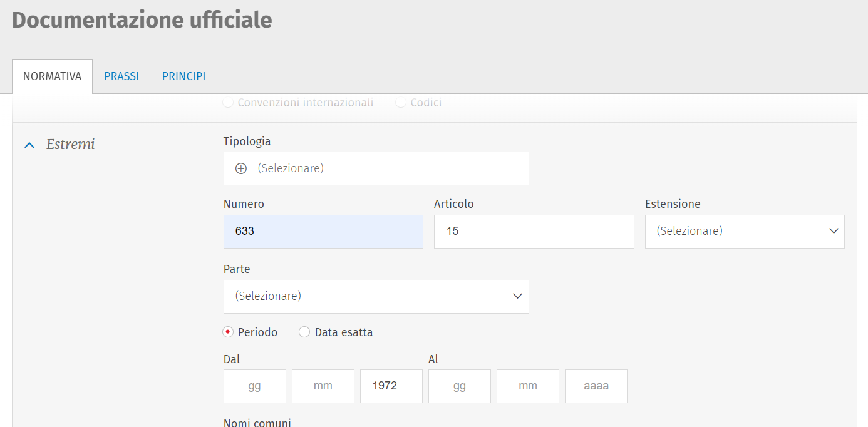
Task: Click the Dal month (mm) field
Action: [x=323, y=386]
